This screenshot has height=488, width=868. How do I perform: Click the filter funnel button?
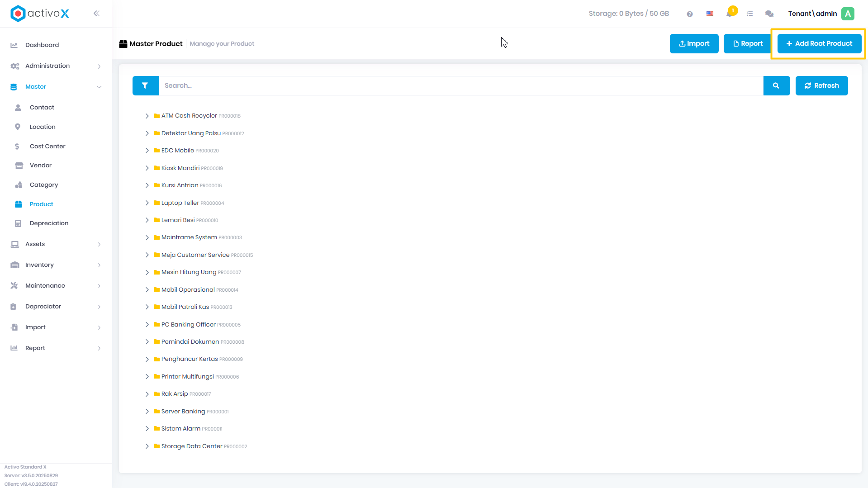145,85
